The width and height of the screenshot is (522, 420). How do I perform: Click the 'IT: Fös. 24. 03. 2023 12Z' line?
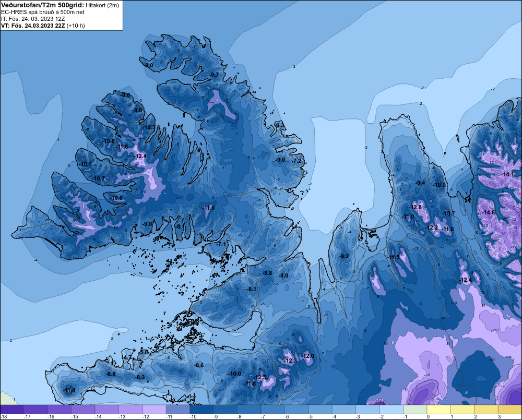pos(33,19)
